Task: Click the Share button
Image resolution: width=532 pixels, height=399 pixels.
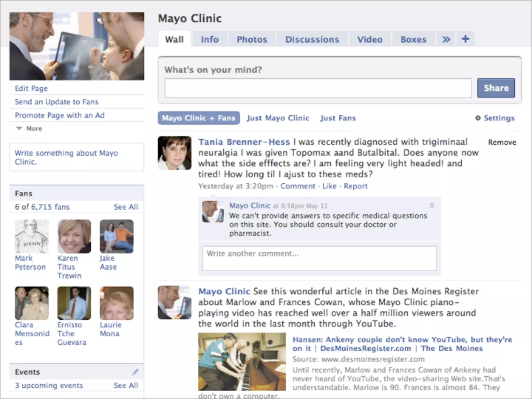Action: click(496, 88)
